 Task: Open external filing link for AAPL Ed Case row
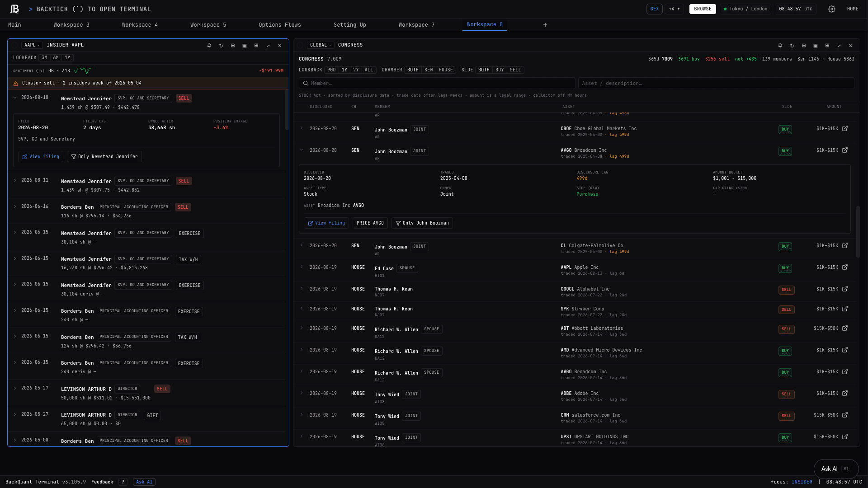tap(845, 267)
